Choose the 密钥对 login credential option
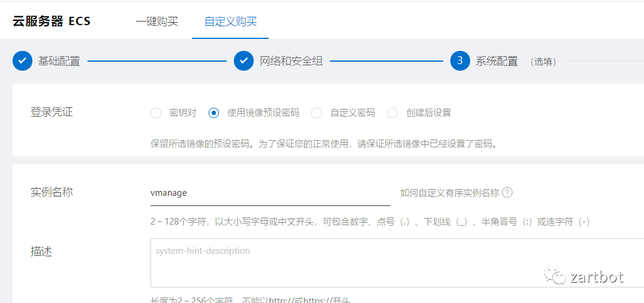 [x=156, y=113]
